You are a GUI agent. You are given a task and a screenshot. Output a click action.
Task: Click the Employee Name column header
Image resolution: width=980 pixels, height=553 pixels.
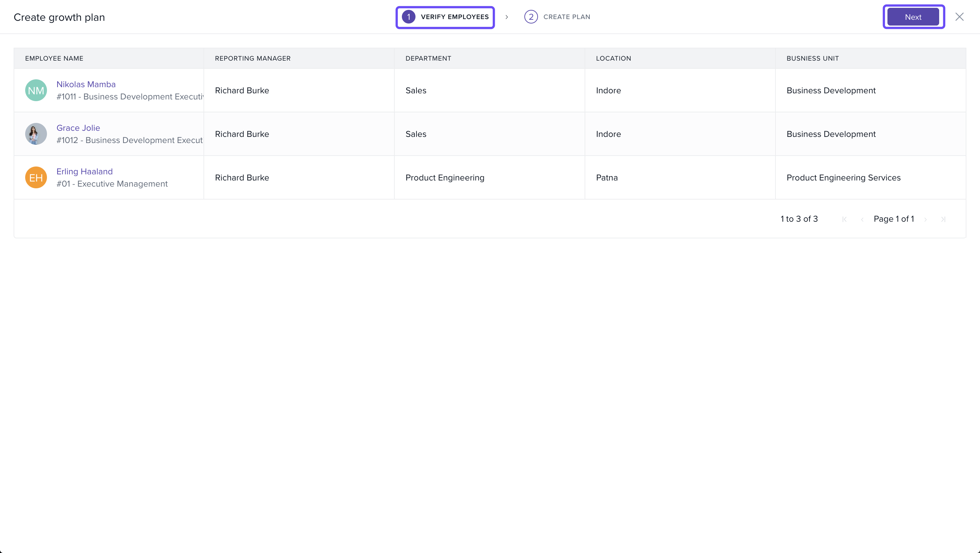pyautogui.click(x=54, y=59)
